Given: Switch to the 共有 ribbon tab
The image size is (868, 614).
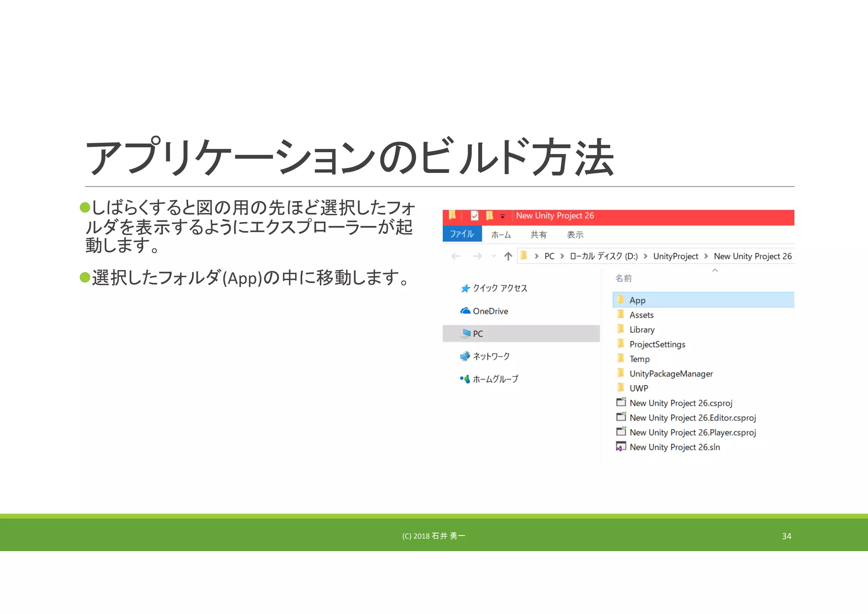Looking at the screenshot, I should [539, 234].
